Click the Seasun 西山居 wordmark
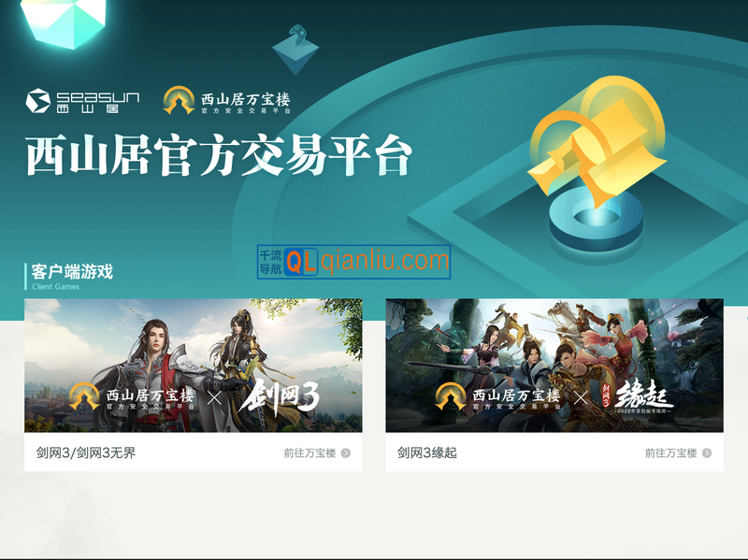Screen dimensions: 748x560 pyautogui.click(x=98, y=102)
